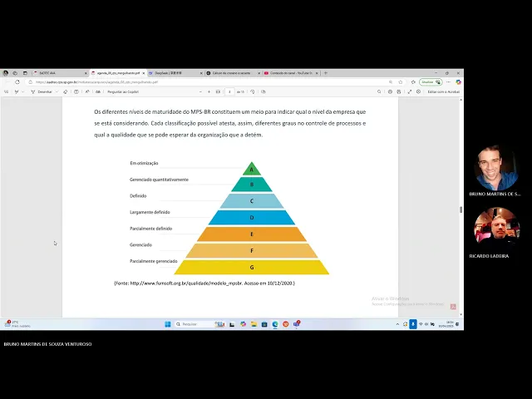
Task: Click the address bar zoom indicator icon
Action: 391,82
